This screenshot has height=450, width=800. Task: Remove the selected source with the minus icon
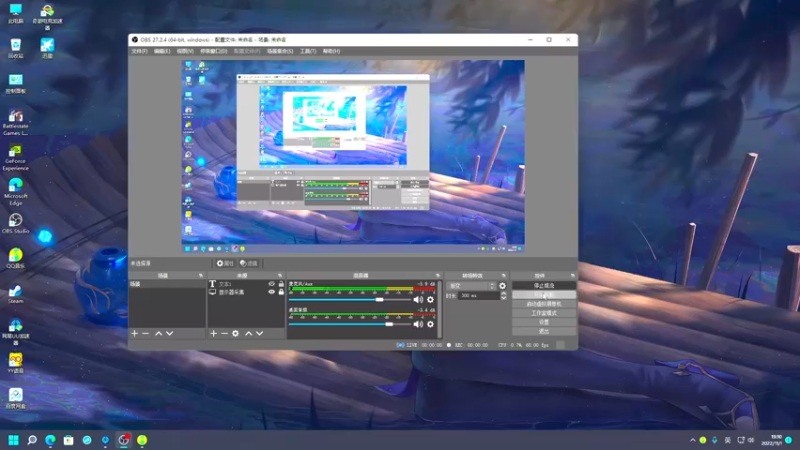pyautogui.click(x=224, y=333)
